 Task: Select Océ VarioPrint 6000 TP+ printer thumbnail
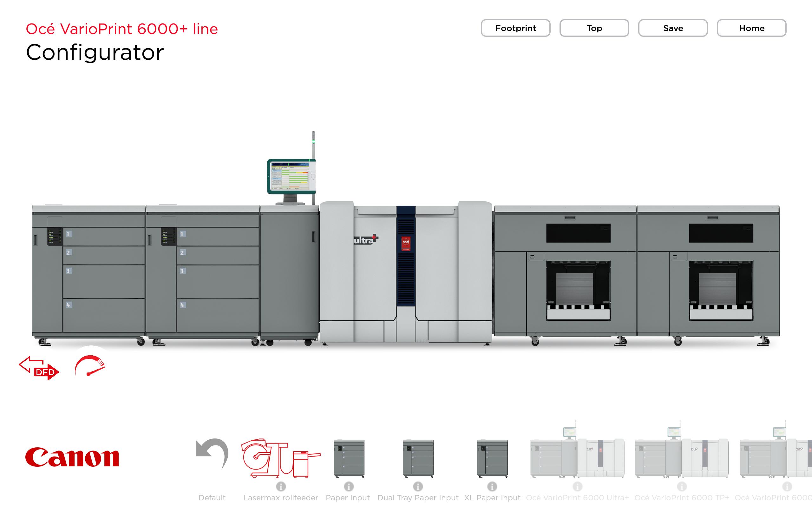(x=681, y=450)
